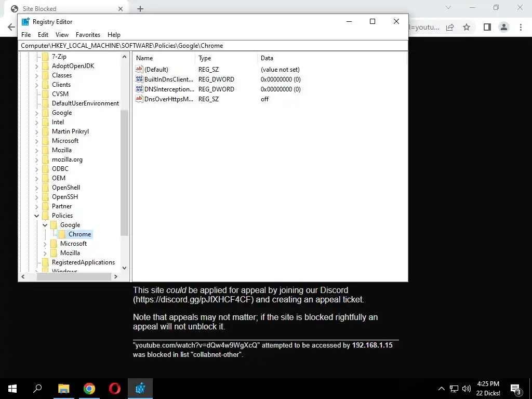Toggle Chrome's side panel icon
This screenshot has width=532, height=399.
point(487,27)
